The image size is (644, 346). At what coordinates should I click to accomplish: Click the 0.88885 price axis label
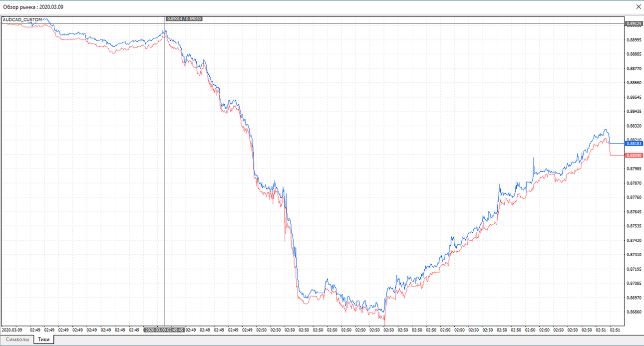pos(634,54)
